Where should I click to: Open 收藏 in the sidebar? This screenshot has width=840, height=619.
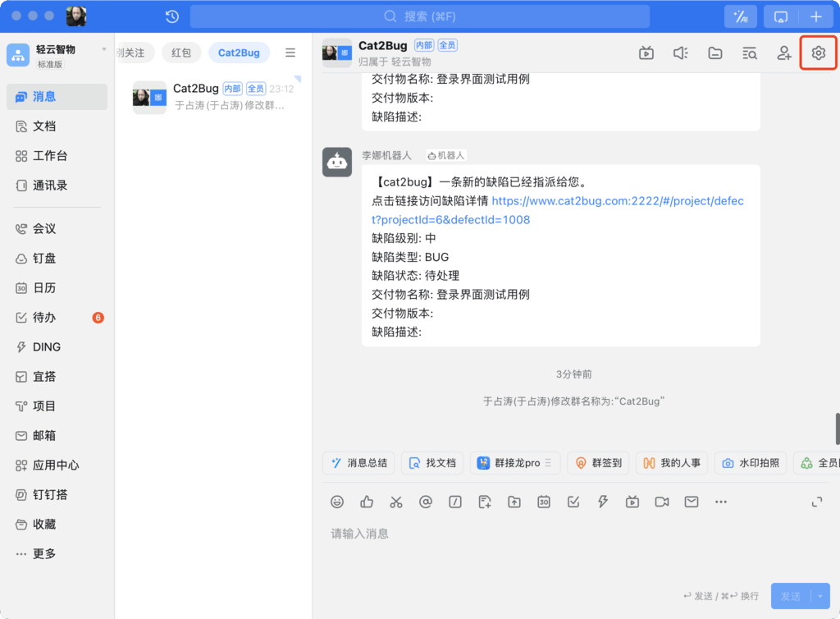point(57,524)
